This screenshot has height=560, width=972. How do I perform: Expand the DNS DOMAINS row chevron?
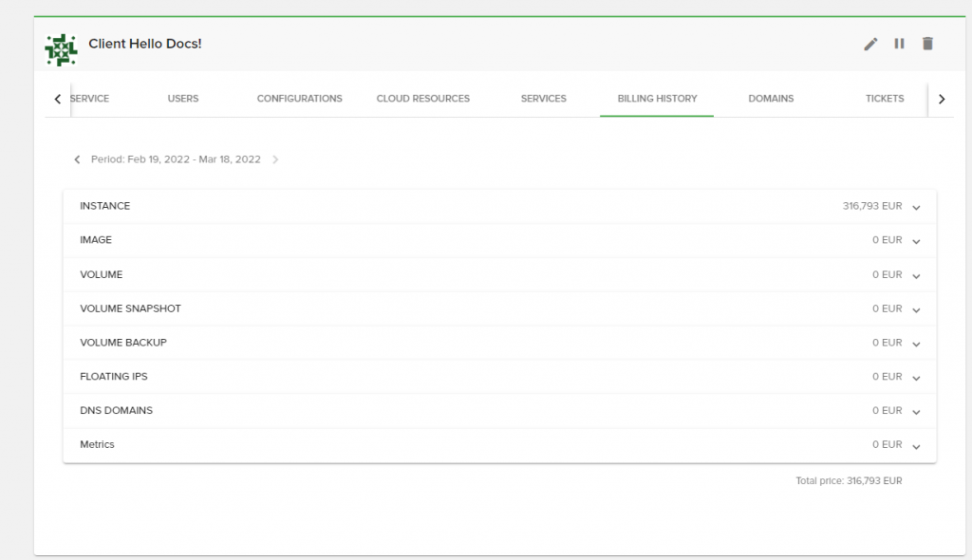coord(916,412)
